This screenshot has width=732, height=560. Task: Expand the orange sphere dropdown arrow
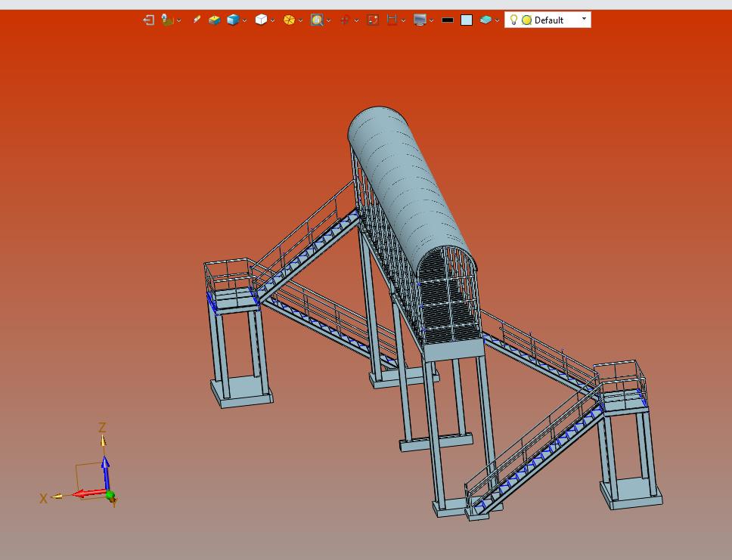pos(300,20)
